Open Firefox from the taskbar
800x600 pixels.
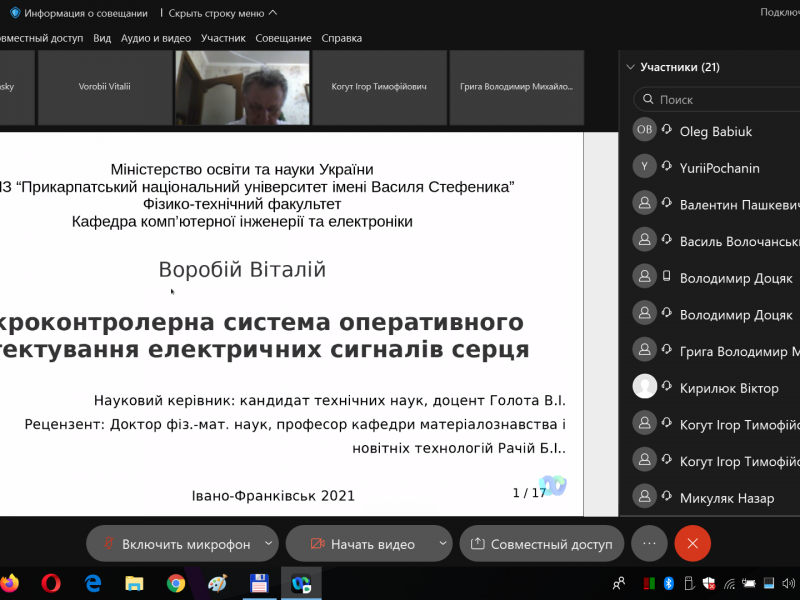[9, 582]
